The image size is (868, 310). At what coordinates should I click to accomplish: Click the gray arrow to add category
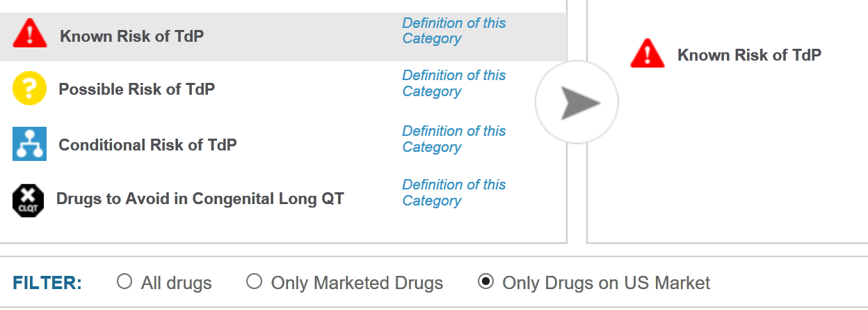coord(577,103)
